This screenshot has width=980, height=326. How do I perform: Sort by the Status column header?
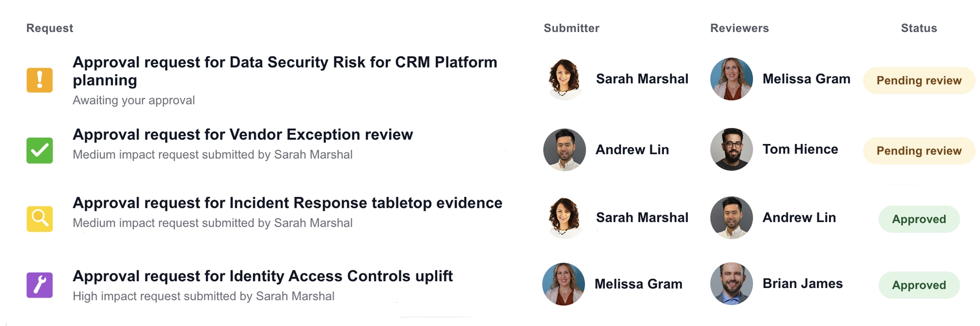tap(919, 28)
